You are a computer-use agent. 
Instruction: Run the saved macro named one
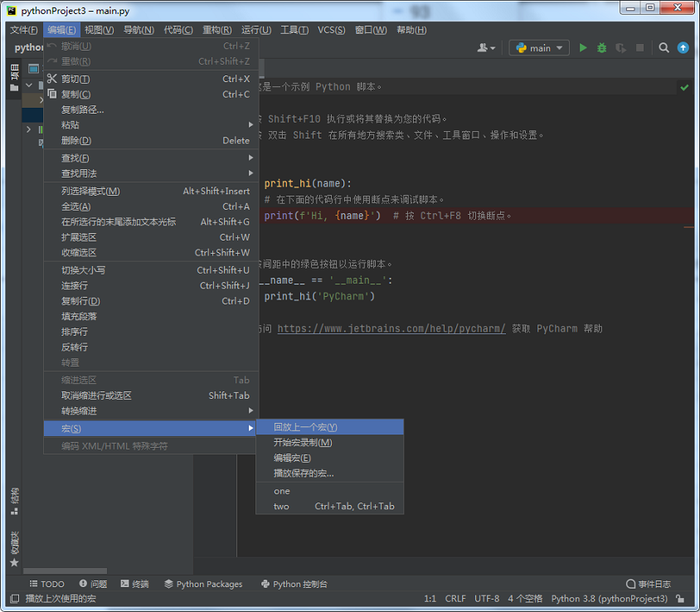pyautogui.click(x=330, y=491)
